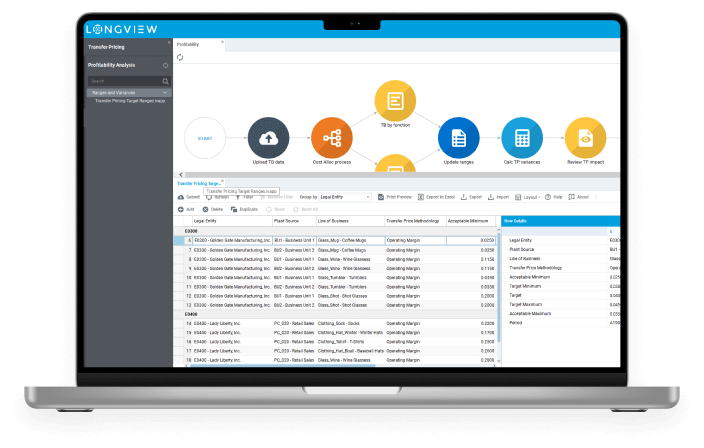The width and height of the screenshot is (704, 448).
Task: Open the Filter tool in toolbar
Action: tap(245, 197)
